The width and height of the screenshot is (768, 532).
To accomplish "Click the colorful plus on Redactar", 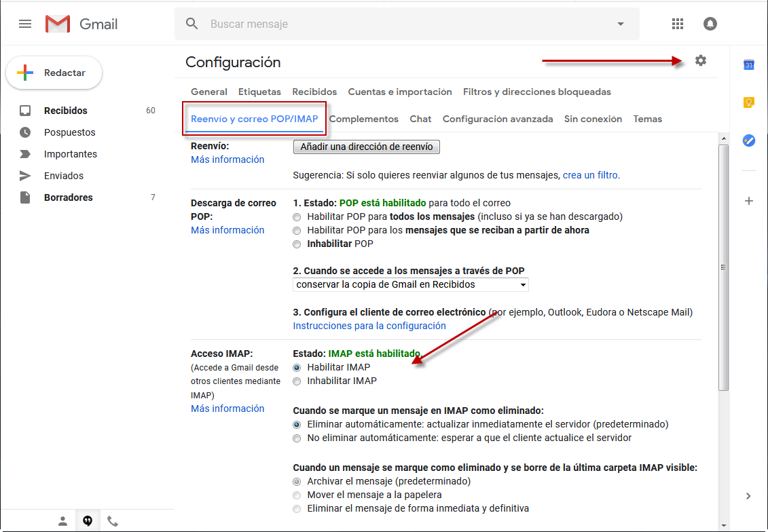I will (25, 73).
